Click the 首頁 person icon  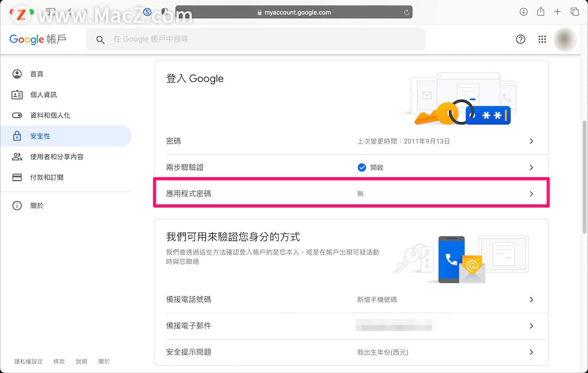tap(17, 74)
